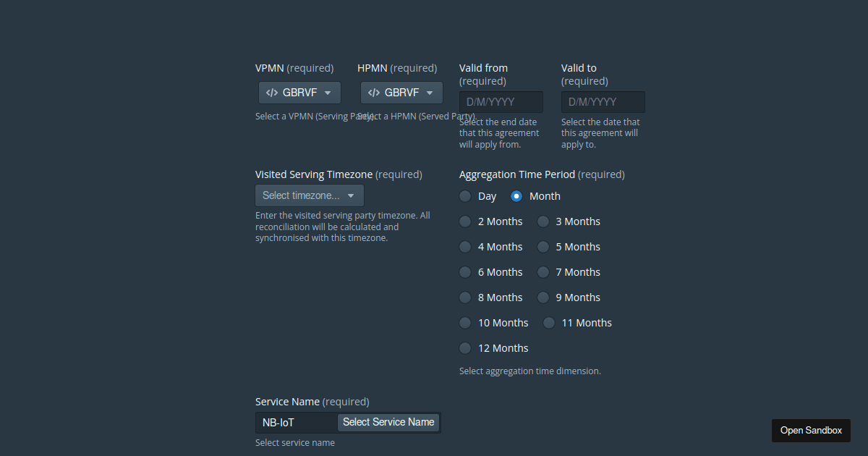This screenshot has width=868, height=456.
Task: Pick the 9 Months radio option
Action: click(543, 297)
